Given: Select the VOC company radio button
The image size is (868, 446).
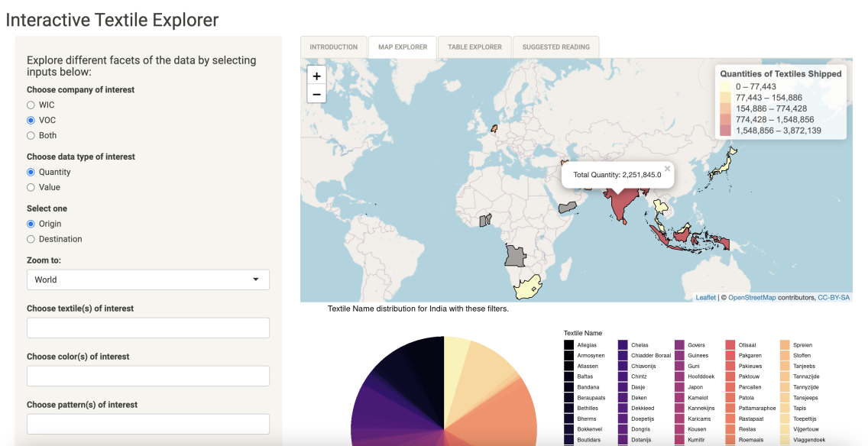Looking at the screenshot, I should click(31, 120).
